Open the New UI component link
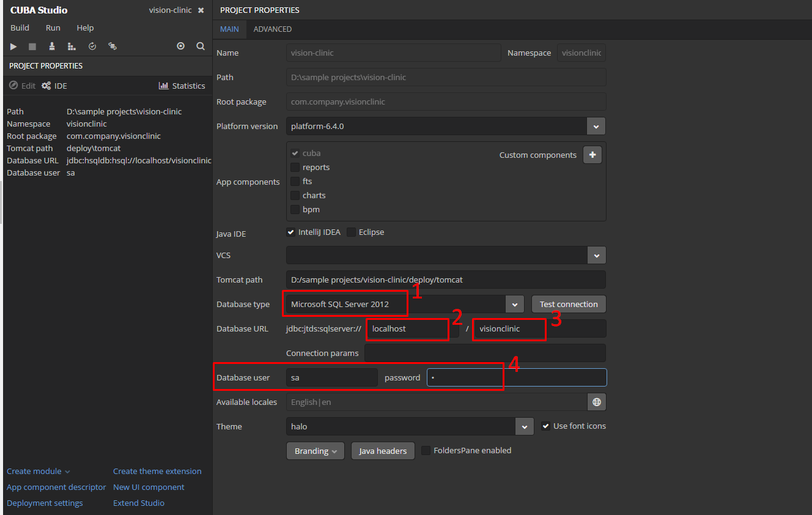The width and height of the screenshot is (812, 515). click(x=149, y=487)
